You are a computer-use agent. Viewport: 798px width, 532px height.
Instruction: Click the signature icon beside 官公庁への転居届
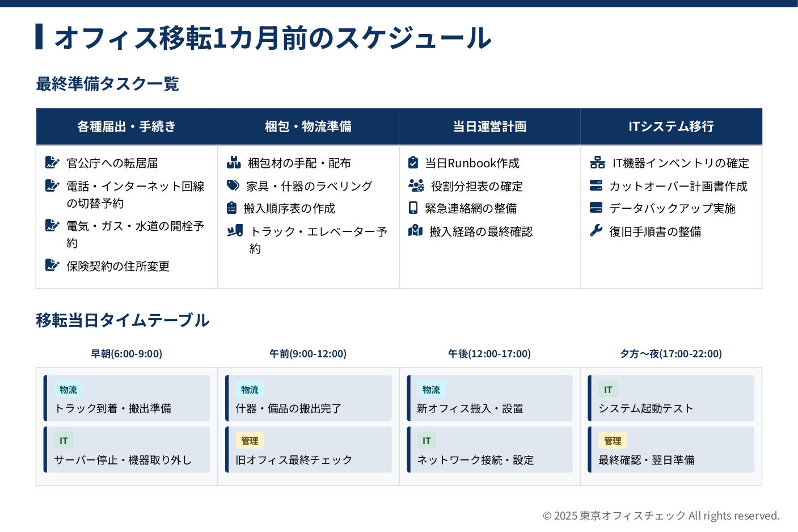coord(52,163)
